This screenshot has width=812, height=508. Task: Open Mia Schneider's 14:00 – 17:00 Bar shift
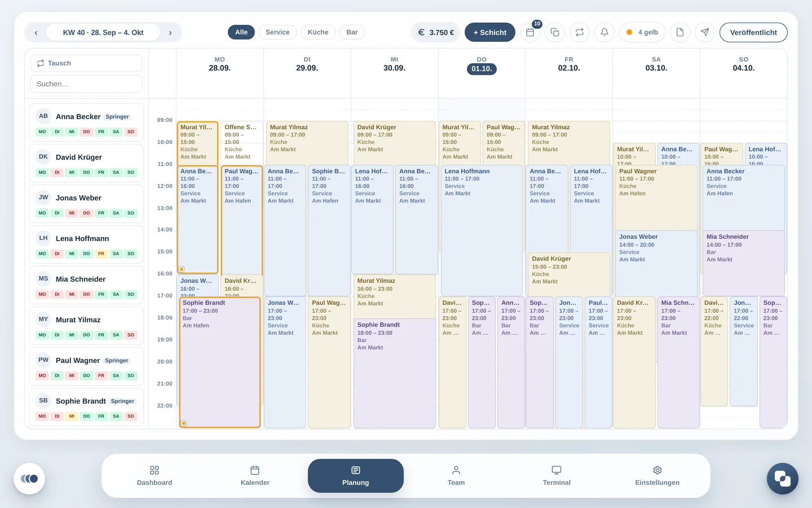point(743,263)
